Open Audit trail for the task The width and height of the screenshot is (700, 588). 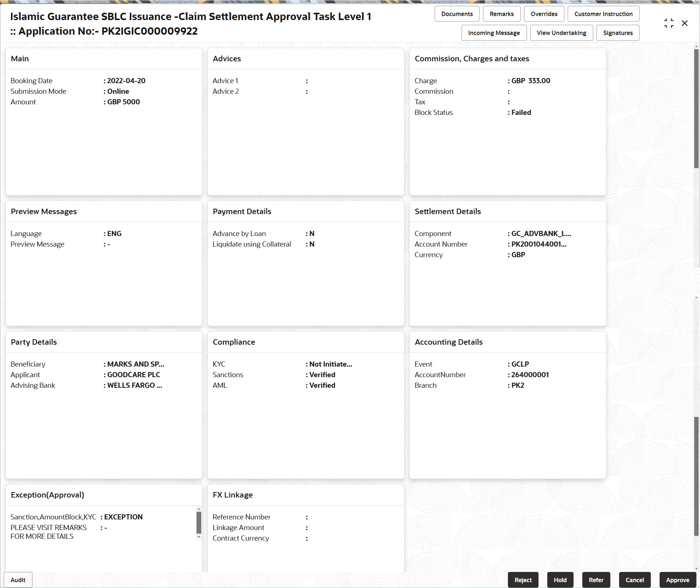pos(17,580)
